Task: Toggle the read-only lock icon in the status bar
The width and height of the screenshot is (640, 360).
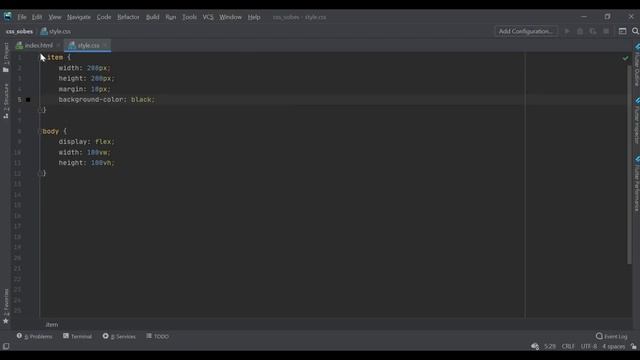Action: (633, 346)
